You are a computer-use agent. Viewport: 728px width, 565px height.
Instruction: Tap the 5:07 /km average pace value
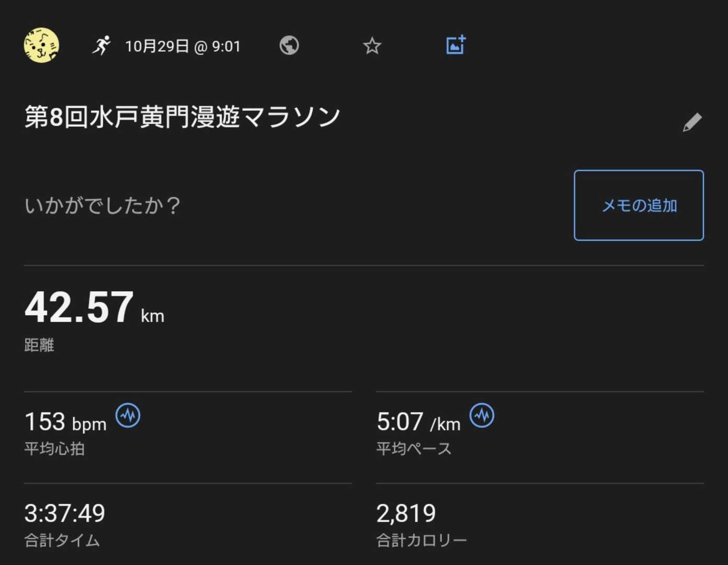click(x=418, y=422)
